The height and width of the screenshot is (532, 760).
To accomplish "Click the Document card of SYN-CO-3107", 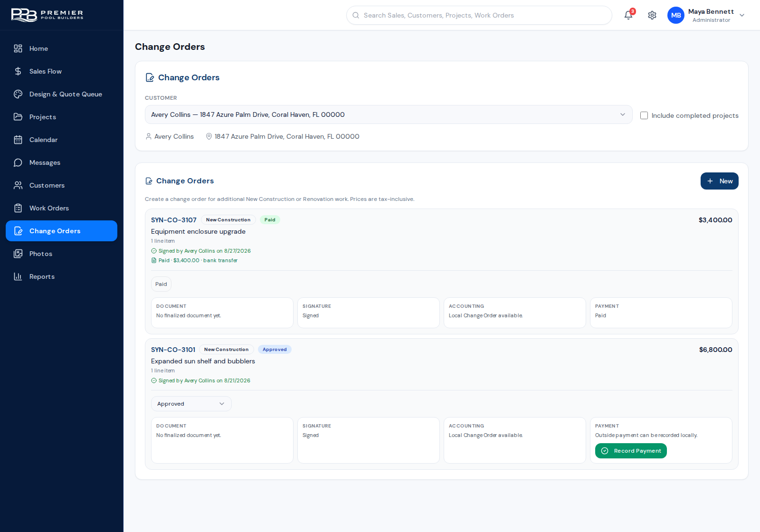I will click(222, 313).
